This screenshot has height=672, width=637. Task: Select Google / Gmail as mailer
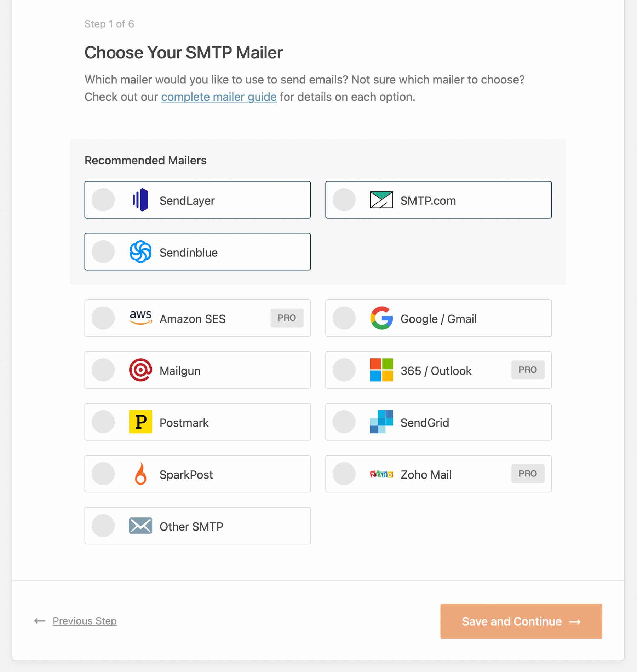click(x=344, y=318)
